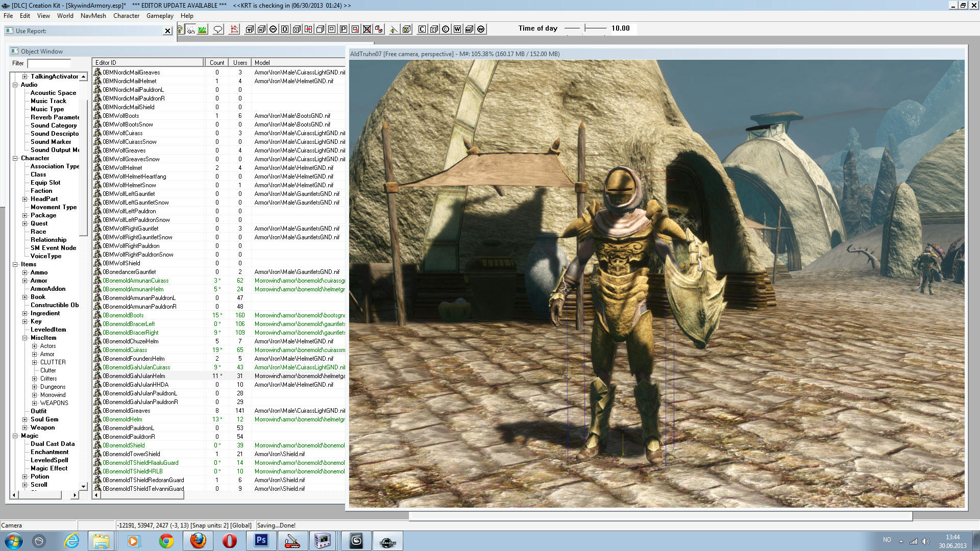Sort the list by Model column
Image resolution: width=980 pixels, height=551 pixels.
pos(299,63)
